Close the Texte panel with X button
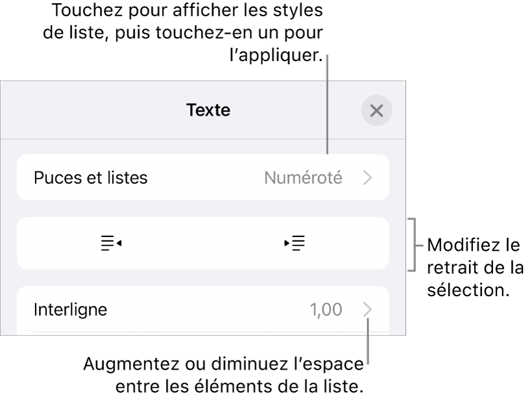This screenshot has width=532, height=404. tap(376, 111)
